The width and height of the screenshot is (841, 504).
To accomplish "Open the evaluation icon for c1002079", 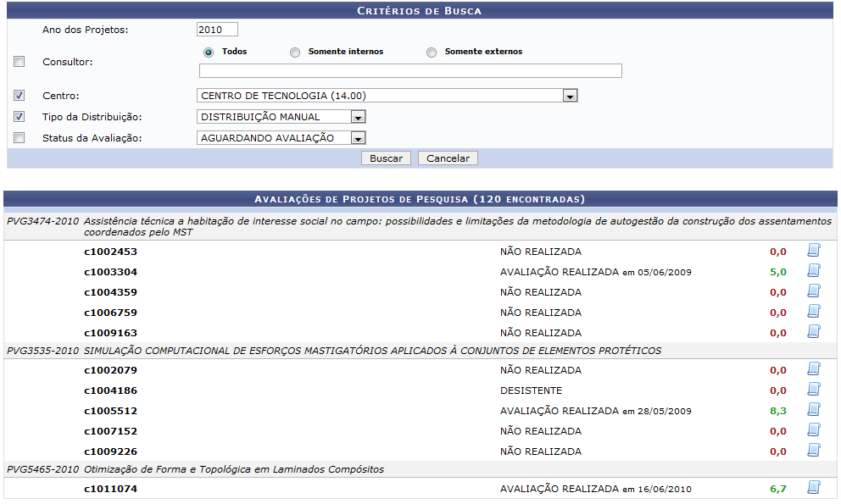I will point(812,370).
